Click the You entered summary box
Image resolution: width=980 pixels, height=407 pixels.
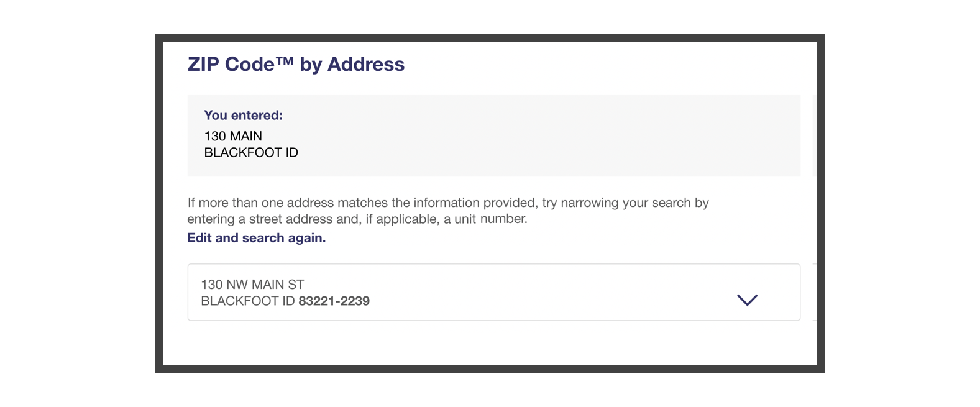click(x=494, y=135)
